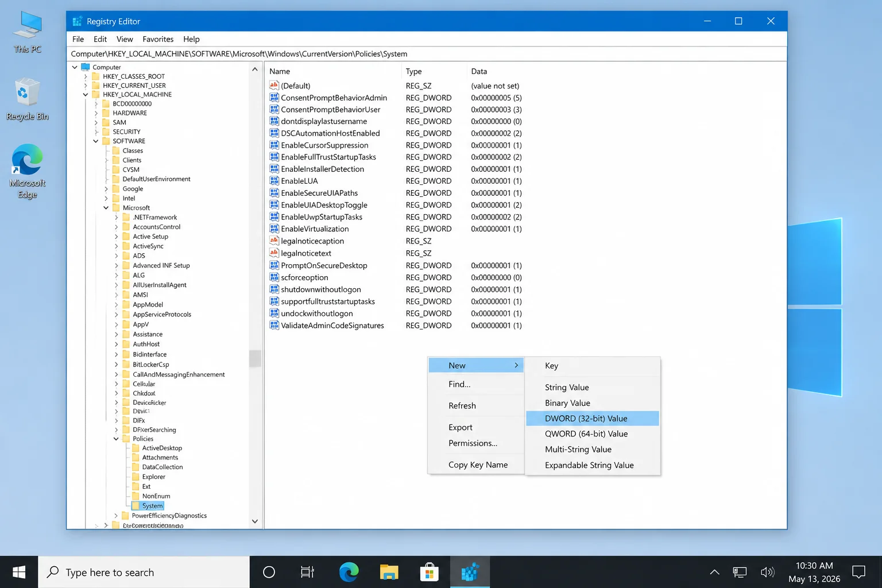
Task: Click the scforceoption value icon
Action: (274, 277)
